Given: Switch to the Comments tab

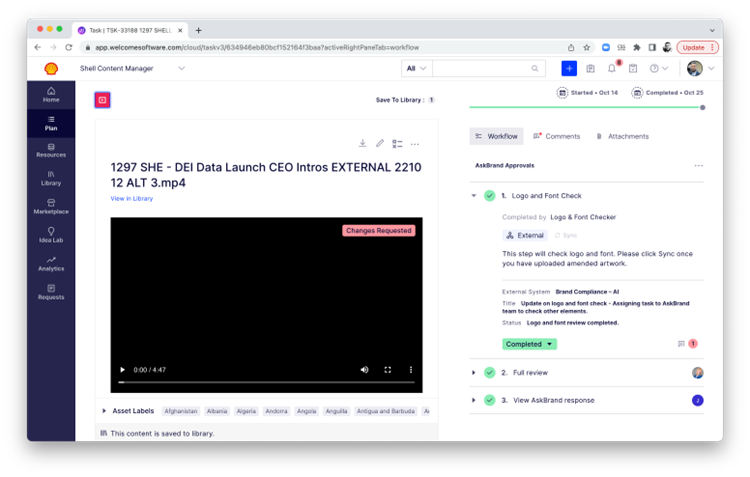Looking at the screenshot, I should [x=557, y=136].
